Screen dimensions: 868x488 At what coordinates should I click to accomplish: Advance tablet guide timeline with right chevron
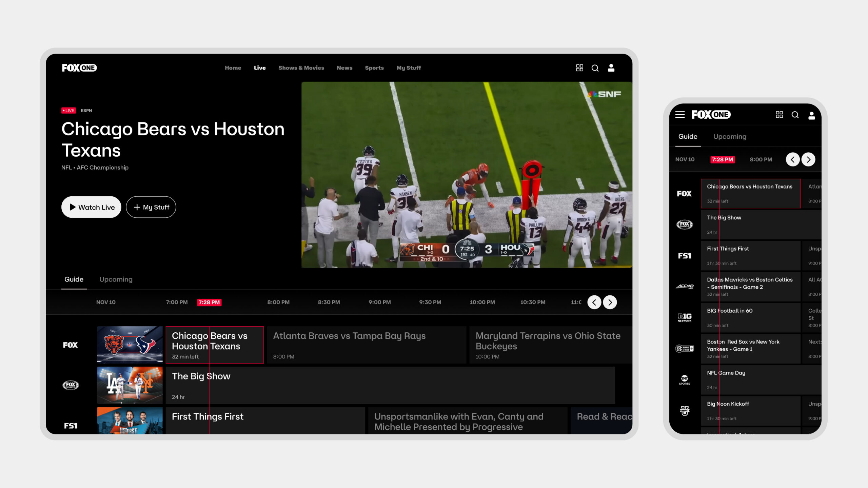[x=610, y=302]
